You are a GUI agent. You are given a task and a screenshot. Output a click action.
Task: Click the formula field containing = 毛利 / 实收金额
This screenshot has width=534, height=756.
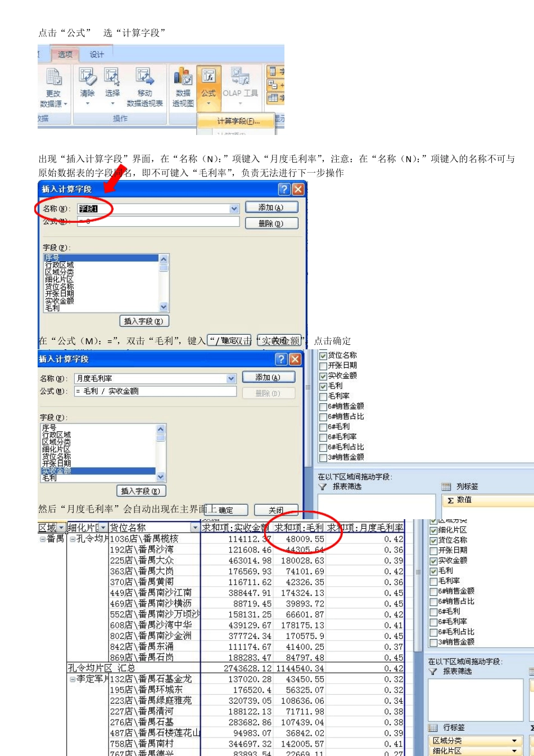[155, 391]
